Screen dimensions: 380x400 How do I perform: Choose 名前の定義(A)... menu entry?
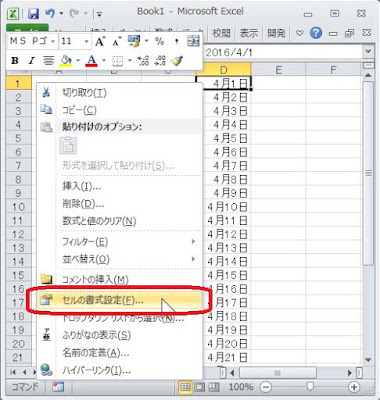[x=119, y=353]
